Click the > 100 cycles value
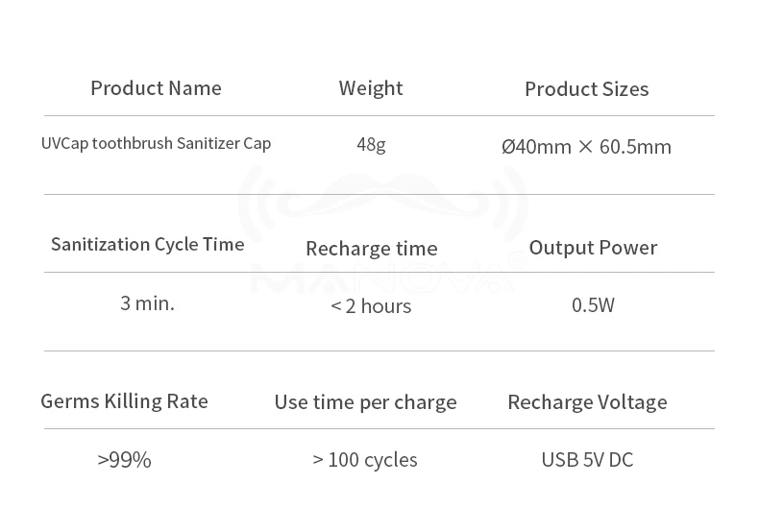Screen dimensions: 759x532 coord(365,460)
